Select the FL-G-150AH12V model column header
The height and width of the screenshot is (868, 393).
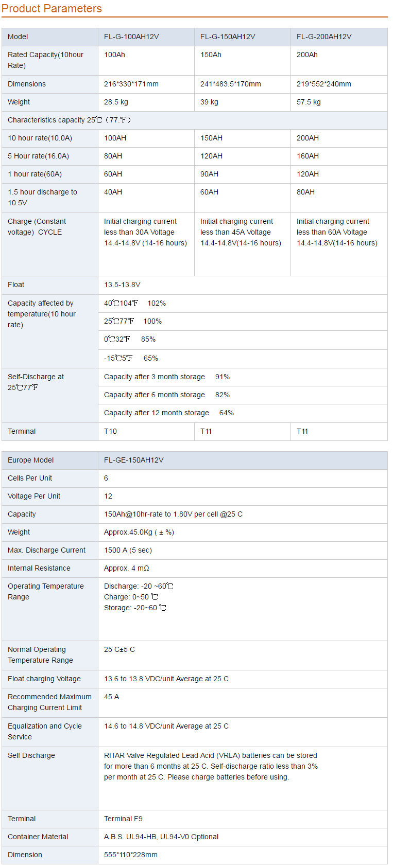228,37
